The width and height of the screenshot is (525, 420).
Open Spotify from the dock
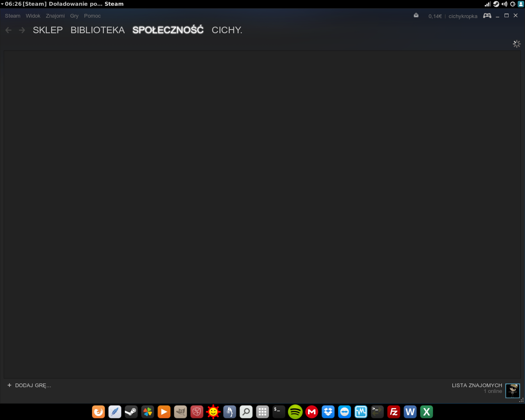tap(295, 411)
